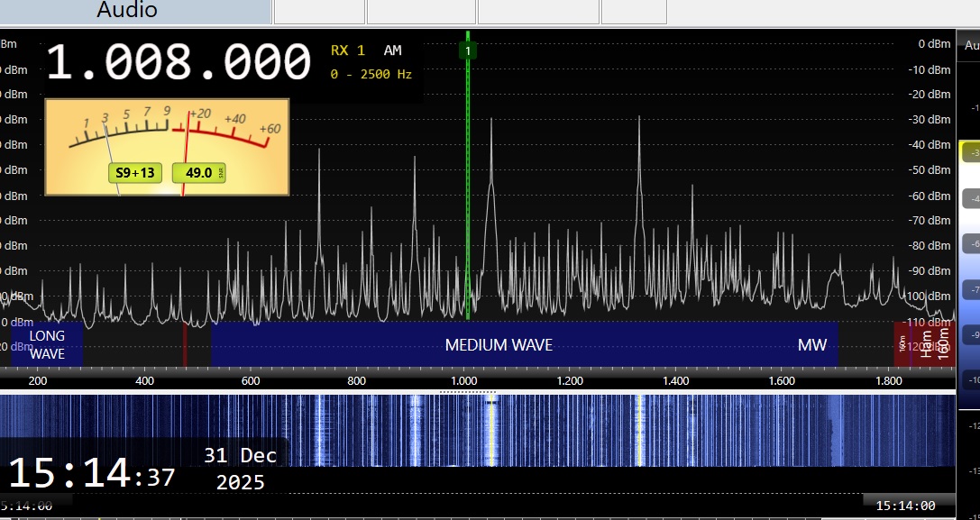This screenshot has width=980, height=520.
Task: Click the 0 - 2500 Hz filter bandwidth text
Action: (371, 74)
